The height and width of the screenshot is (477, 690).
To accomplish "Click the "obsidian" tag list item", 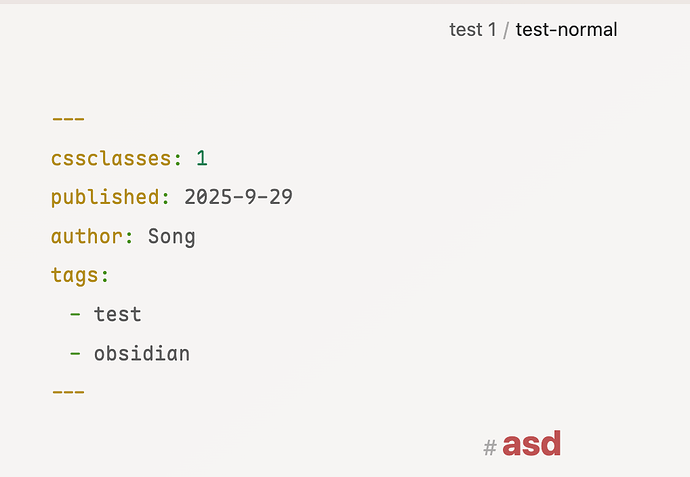I will coord(142,354).
